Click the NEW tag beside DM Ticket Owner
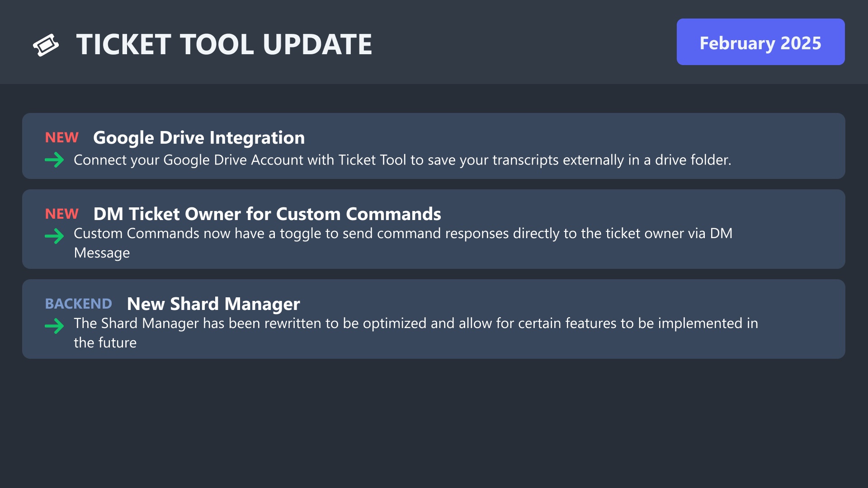This screenshot has width=868, height=488. point(62,214)
